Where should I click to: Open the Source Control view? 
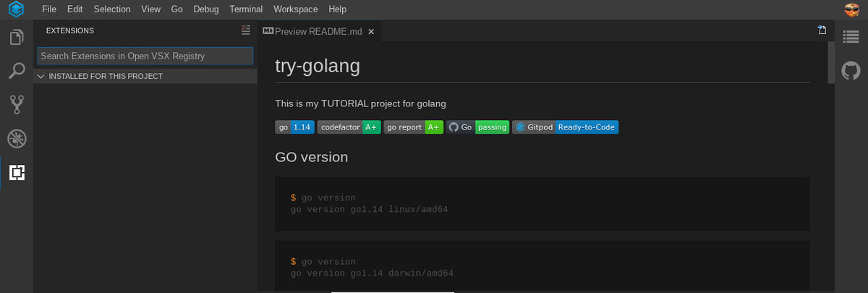(x=16, y=105)
